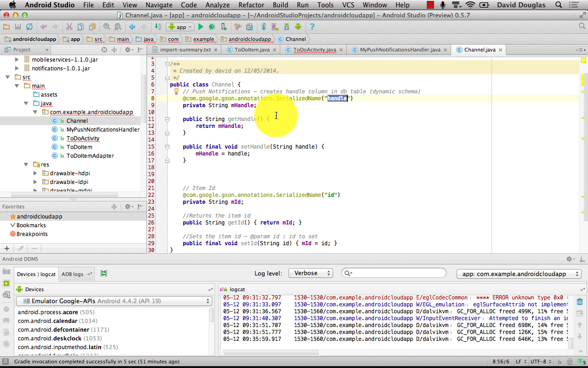Screen dimensions: 588x368
Task: Toggle Bookmarks in the Favorites panel
Action: (31, 225)
